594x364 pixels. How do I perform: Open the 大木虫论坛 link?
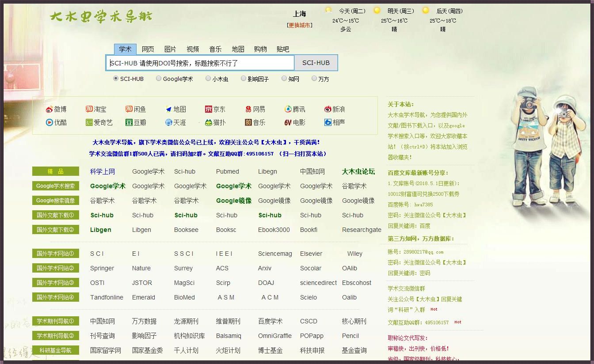[358, 171]
